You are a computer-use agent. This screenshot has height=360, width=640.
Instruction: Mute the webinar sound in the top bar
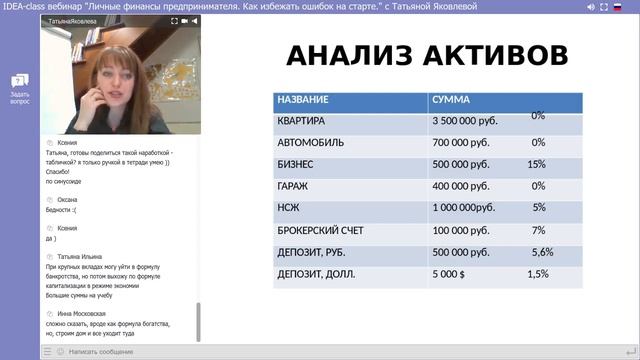(x=591, y=7)
